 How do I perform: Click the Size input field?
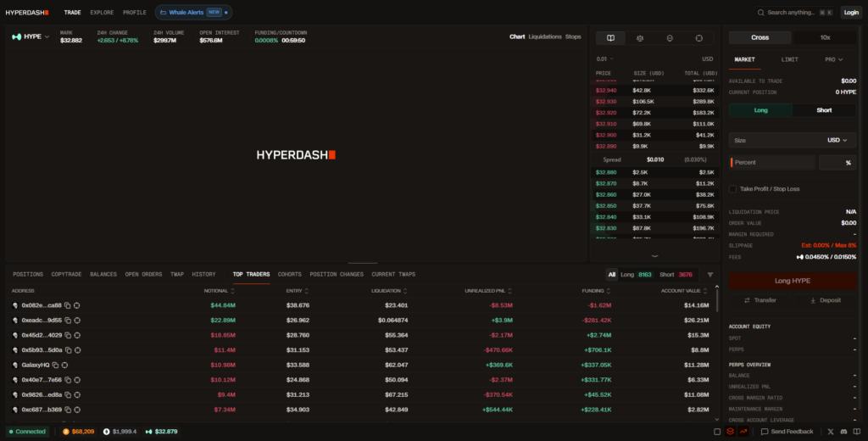(775, 140)
